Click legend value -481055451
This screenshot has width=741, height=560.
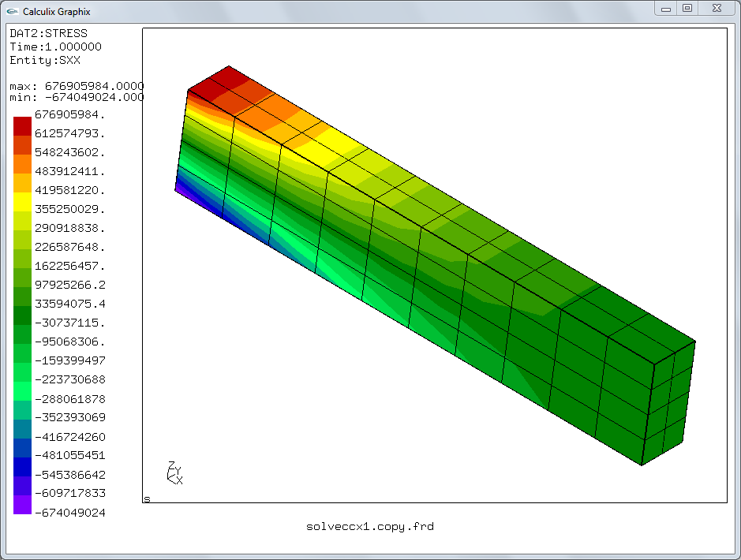(x=70, y=455)
